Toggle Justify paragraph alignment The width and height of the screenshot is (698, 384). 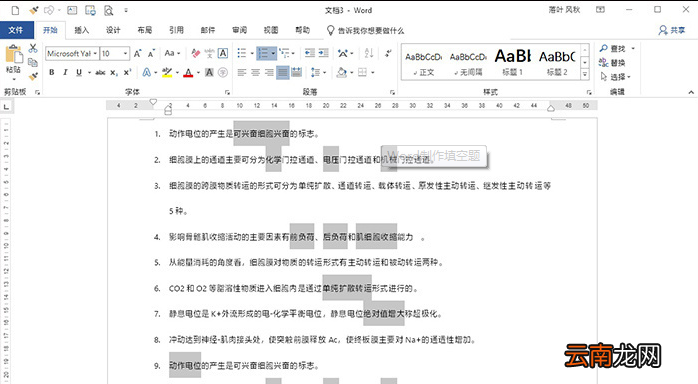(x=283, y=73)
